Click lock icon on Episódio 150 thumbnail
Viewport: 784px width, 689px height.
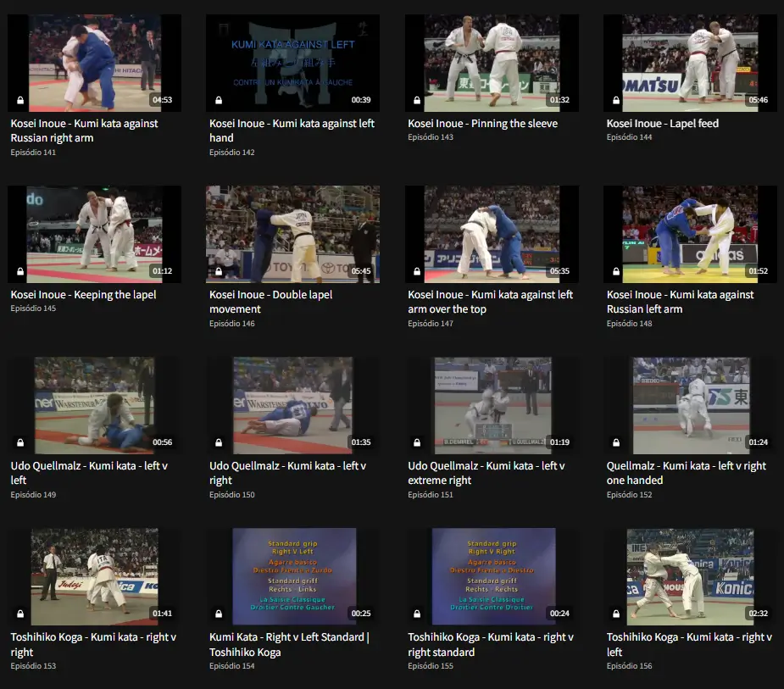[219, 442]
